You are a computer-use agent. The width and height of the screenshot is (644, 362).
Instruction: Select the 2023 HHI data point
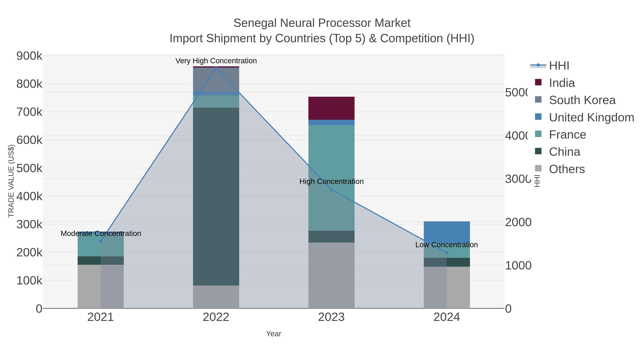(x=331, y=190)
